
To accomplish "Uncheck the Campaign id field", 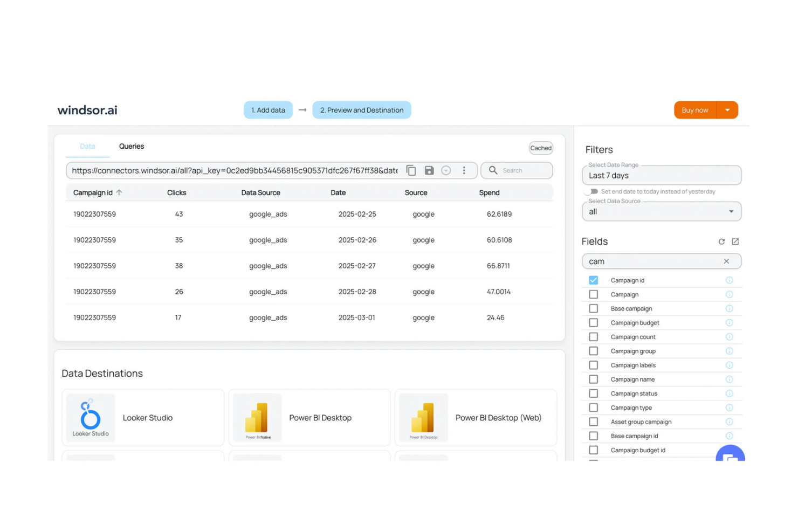I will coord(593,280).
